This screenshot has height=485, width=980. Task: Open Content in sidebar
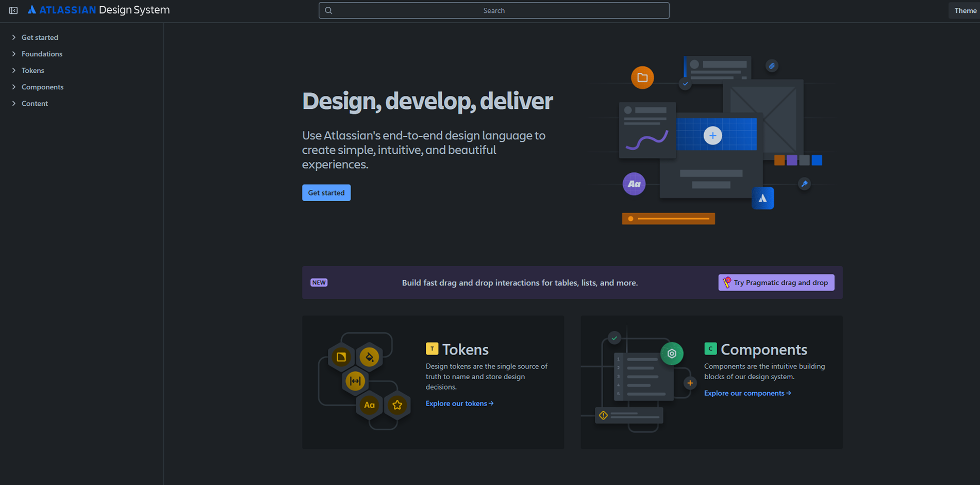[x=35, y=103]
